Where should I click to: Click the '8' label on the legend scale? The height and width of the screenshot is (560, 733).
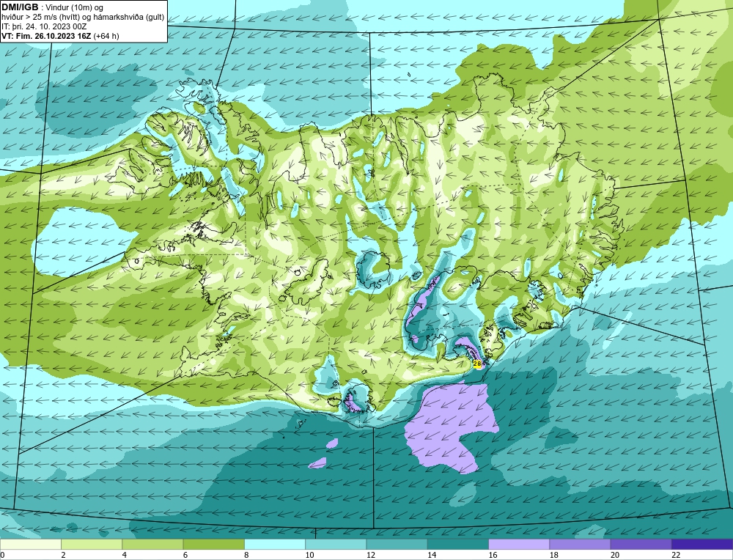coord(246,555)
